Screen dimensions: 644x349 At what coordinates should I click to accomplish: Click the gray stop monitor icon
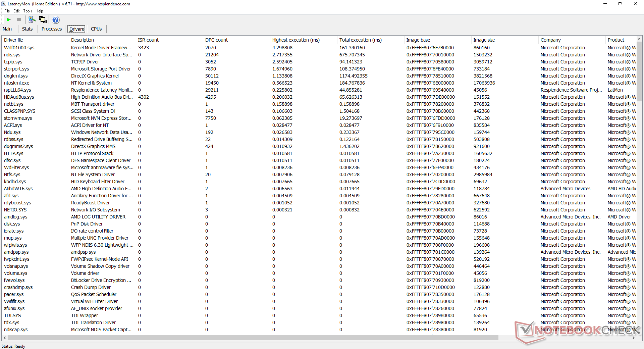click(19, 20)
